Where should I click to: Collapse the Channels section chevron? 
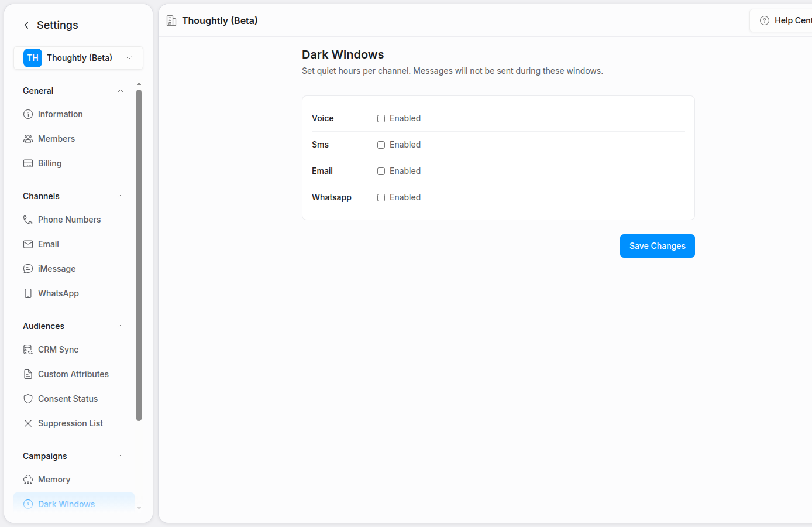click(121, 196)
